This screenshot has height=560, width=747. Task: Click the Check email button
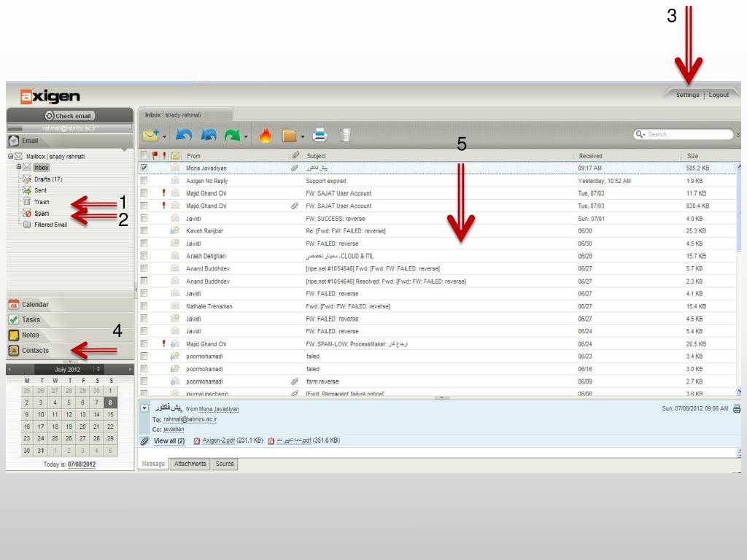pos(69,116)
